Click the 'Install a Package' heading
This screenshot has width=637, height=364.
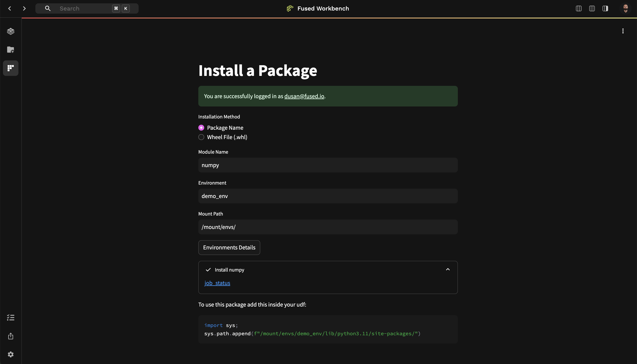pos(258,71)
